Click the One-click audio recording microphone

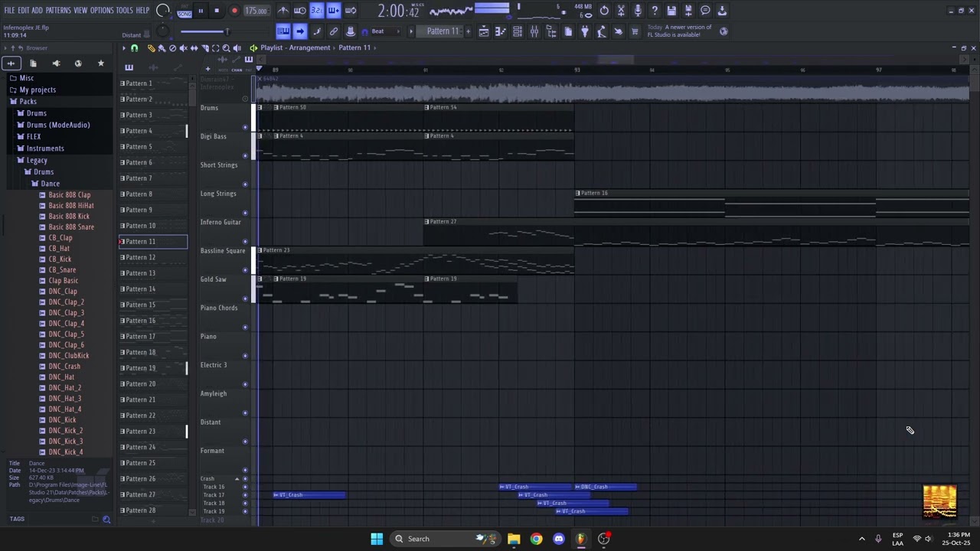pyautogui.click(x=638, y=11)
